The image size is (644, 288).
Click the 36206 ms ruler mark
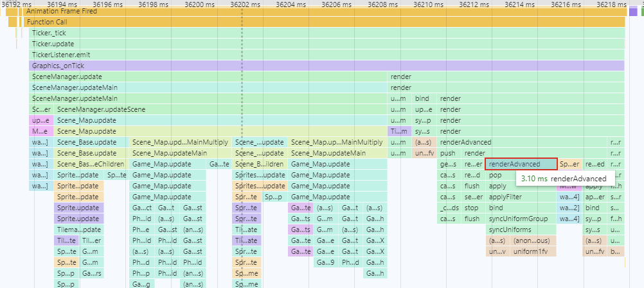point(337,4)
